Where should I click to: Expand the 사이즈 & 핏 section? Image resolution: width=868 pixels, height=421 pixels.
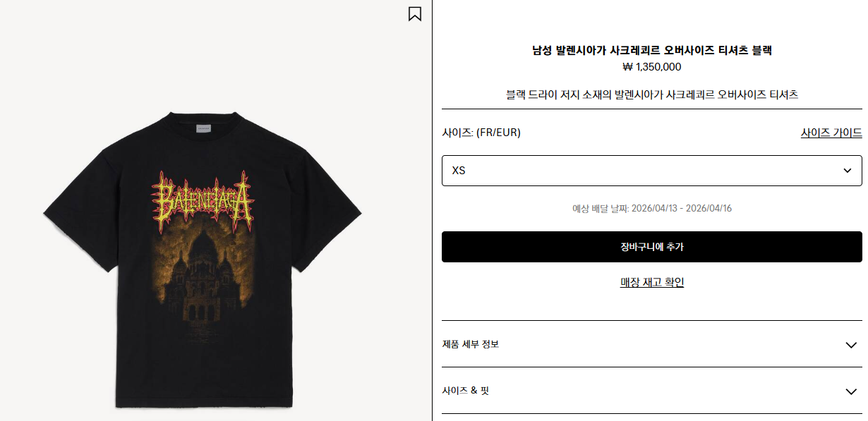651,391
